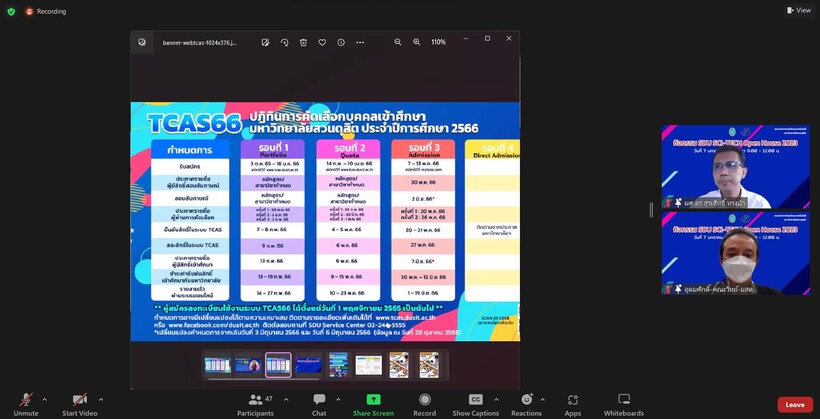820x419 pixels.
Task: Select the masked participant video tile
Action: [x=736, y=253]
